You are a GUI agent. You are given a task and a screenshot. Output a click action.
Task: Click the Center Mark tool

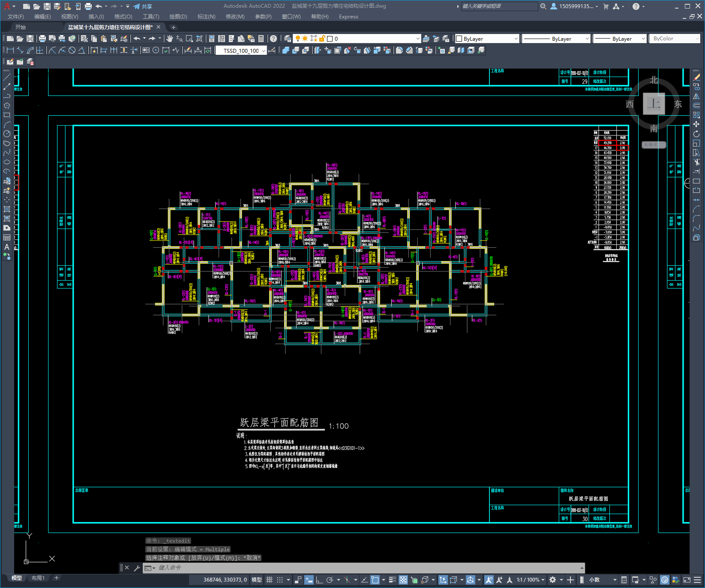pyautogui.click(x=156, y=50)
